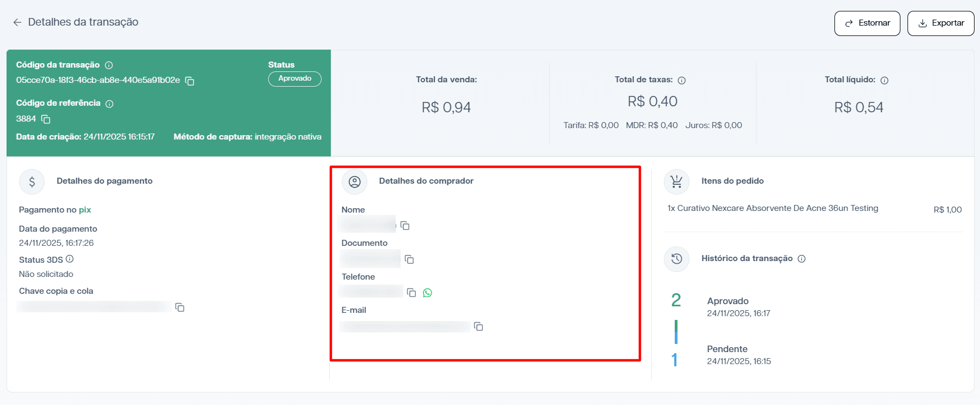Copy the buyer's name
The image size is (980, 405).
click(405, 225)
